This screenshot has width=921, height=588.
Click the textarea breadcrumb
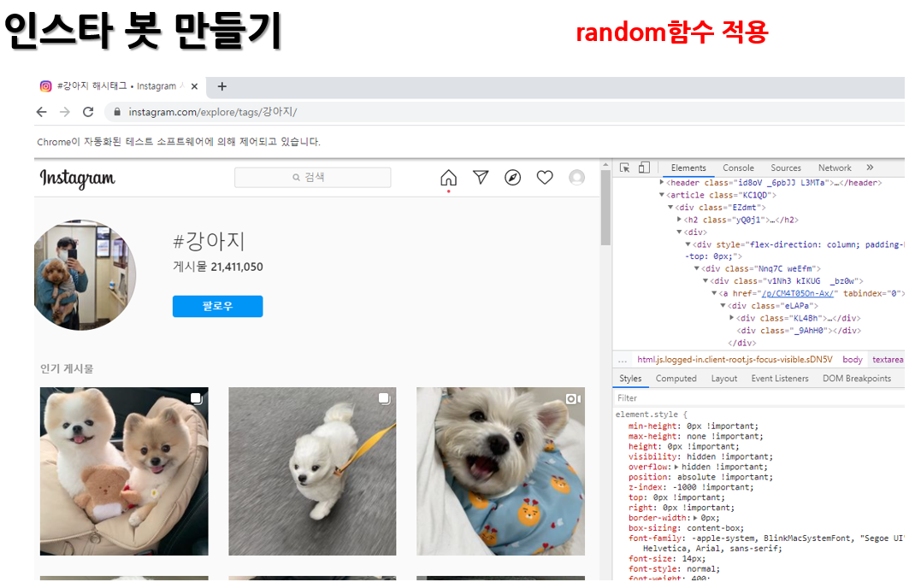(x=888, y=359)
